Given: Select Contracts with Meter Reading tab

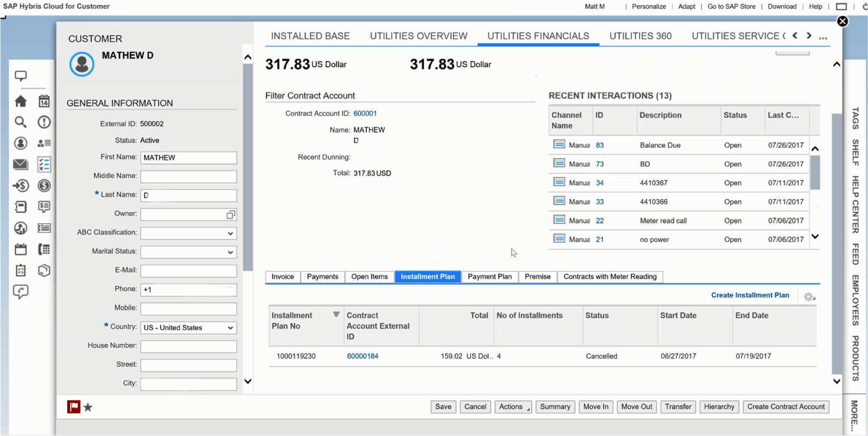Looking at the screenshot, I should tap(610, 277).
